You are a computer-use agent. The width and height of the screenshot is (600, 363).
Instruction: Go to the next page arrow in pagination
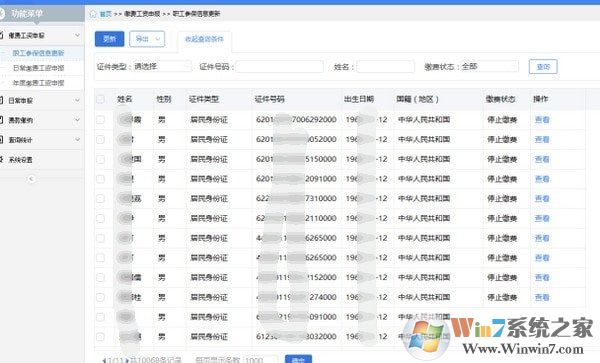coord(127,360)
